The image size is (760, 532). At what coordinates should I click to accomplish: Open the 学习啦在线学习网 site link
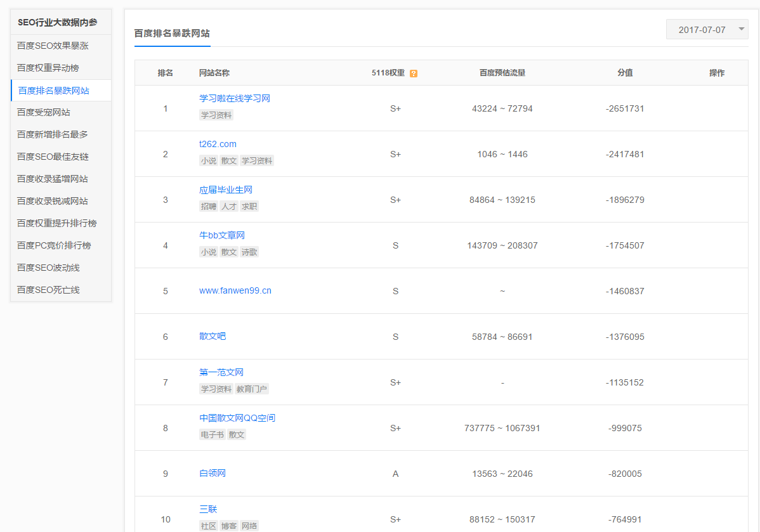click(235, 98)
